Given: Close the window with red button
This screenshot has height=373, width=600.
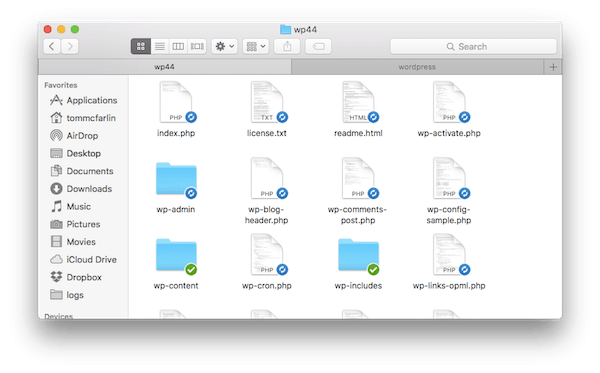Looking at the screenshot, I should click(x=47, y=29).
